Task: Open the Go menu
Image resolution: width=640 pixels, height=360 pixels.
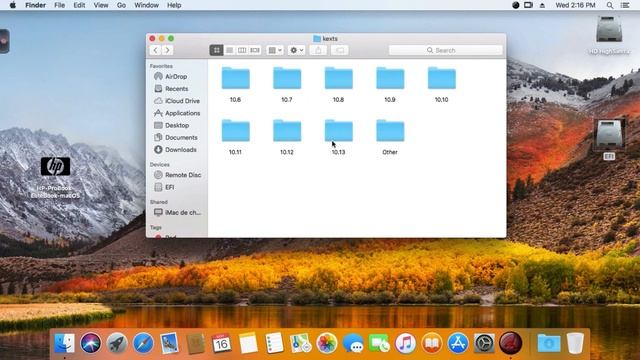Action: 121,5
